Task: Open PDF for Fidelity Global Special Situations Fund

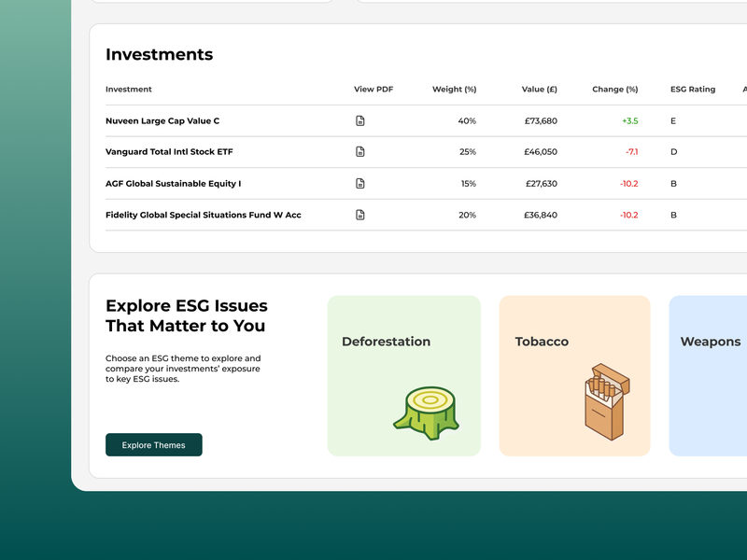Action: click(360, 215)
